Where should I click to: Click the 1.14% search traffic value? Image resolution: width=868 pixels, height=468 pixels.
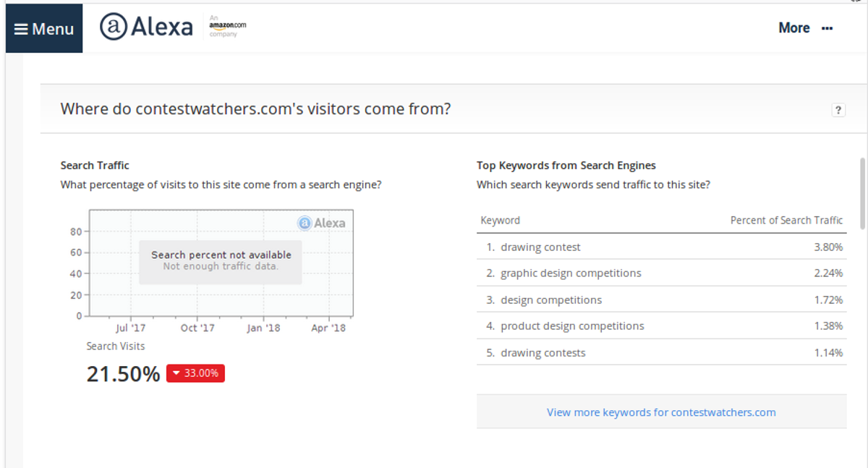coord(828,353)
